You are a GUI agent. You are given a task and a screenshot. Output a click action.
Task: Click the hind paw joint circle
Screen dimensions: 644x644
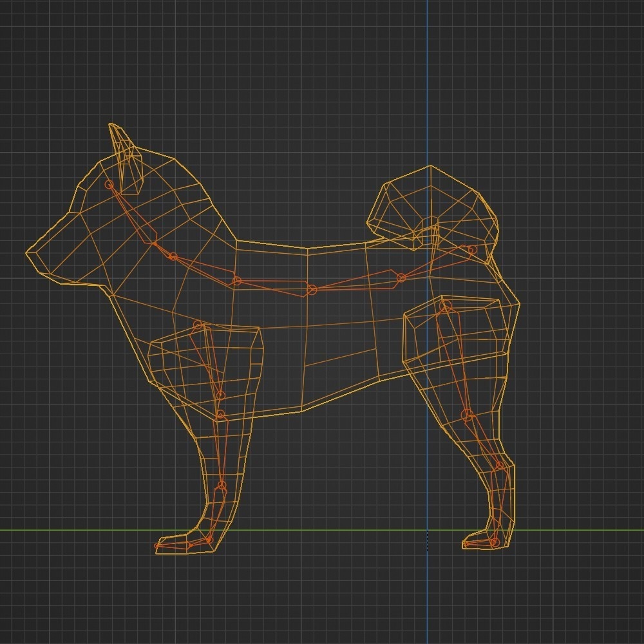[493, 541]
